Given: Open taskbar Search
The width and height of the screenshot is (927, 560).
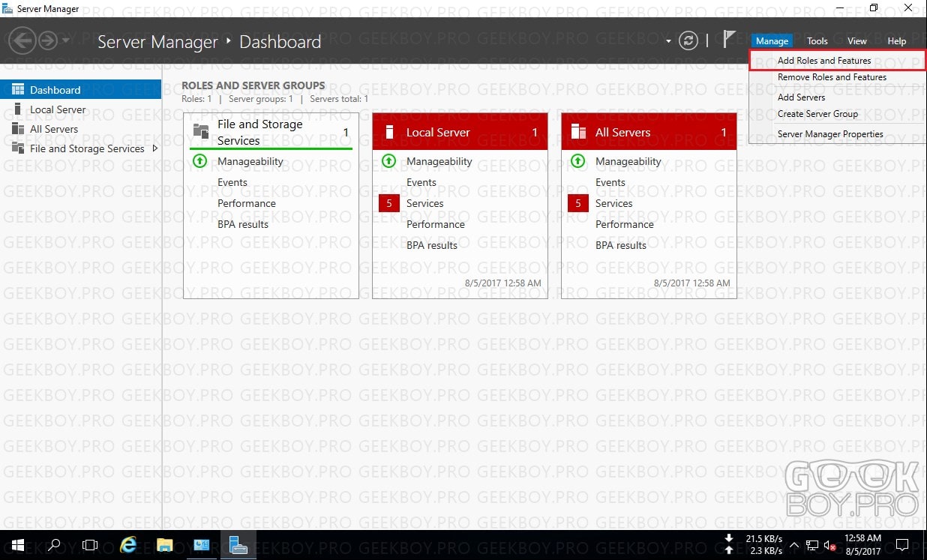Looking at the screenshot, I should pos(54,545).
